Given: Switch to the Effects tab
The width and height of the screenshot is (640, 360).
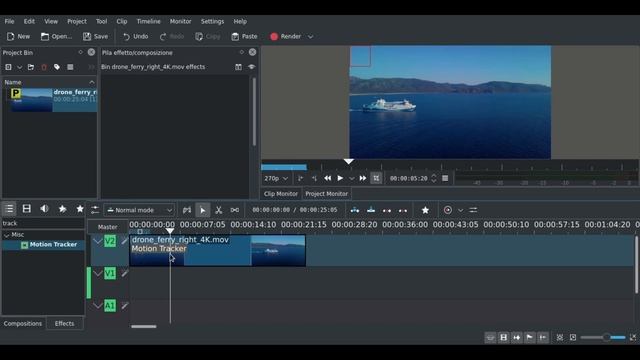Looking at the screenshot, I should coord(64,323).
